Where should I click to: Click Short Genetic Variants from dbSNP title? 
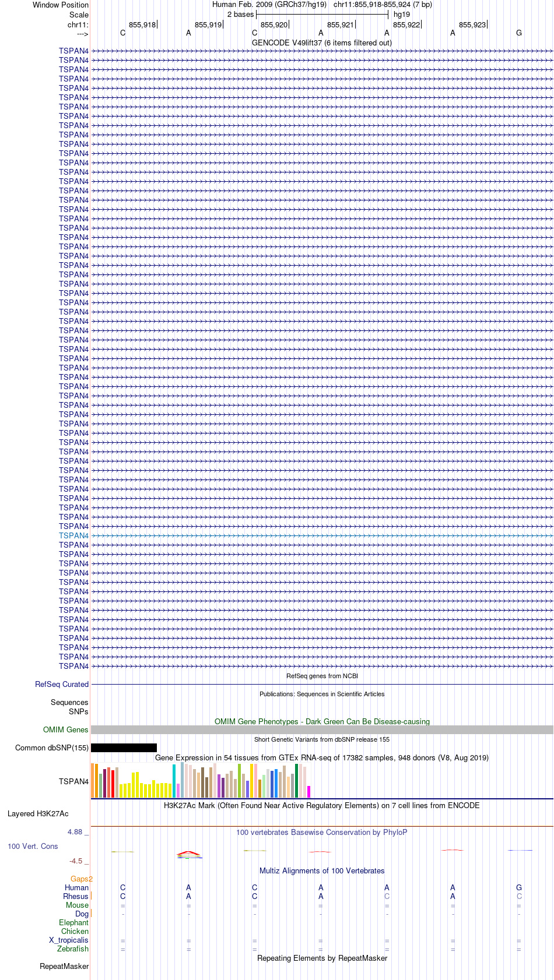click(x=322, y=739)
